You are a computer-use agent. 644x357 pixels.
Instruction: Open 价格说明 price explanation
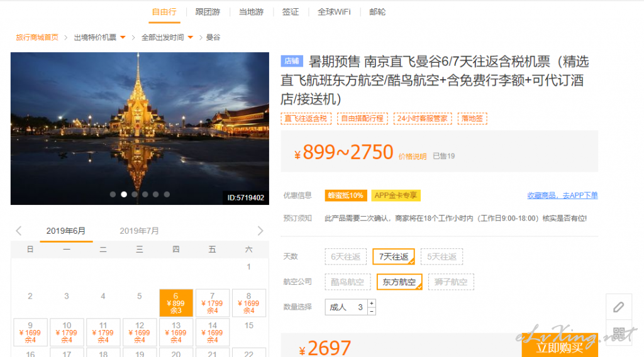(x=413, y=157)
